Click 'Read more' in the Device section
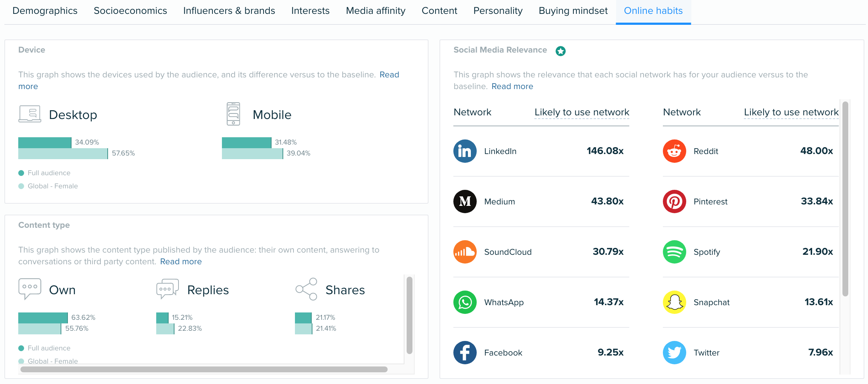The height and width of the screenshot is (384, 868). coord(389,74)
